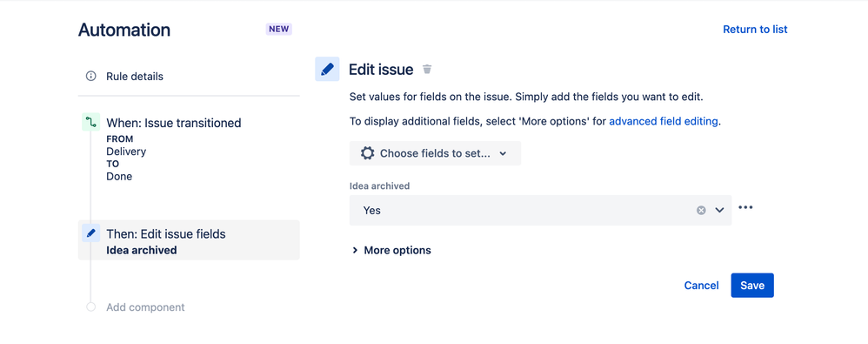Click the trash icon beside Edit issue
The width and height of the screenshot is (868, 344).
click(x=427, y=70)
